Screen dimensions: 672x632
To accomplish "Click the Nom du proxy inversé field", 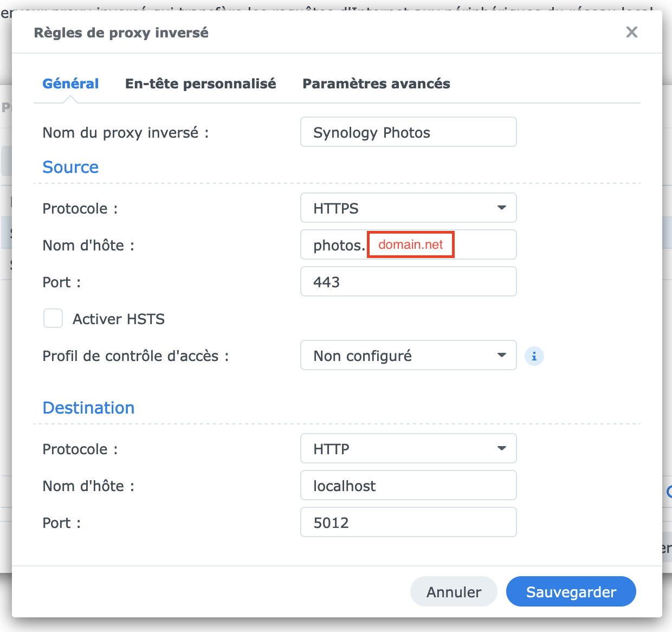I will [408, 132].
